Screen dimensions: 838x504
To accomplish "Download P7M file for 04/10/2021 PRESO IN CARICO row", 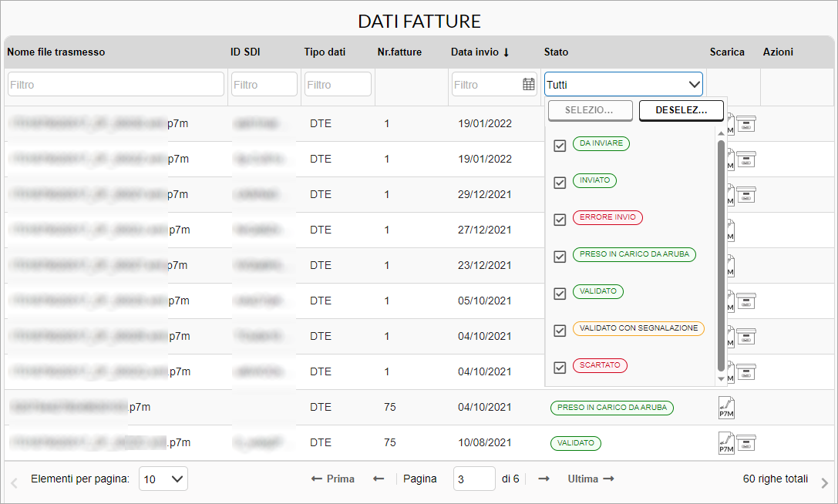I will tap(726, 408).
